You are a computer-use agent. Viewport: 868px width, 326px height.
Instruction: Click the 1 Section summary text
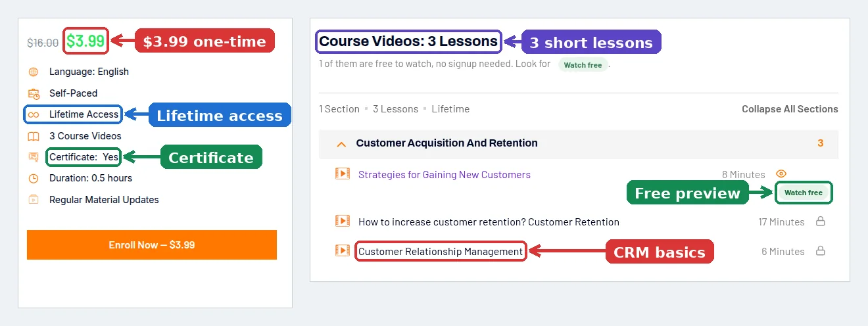[x=339, y=109]
